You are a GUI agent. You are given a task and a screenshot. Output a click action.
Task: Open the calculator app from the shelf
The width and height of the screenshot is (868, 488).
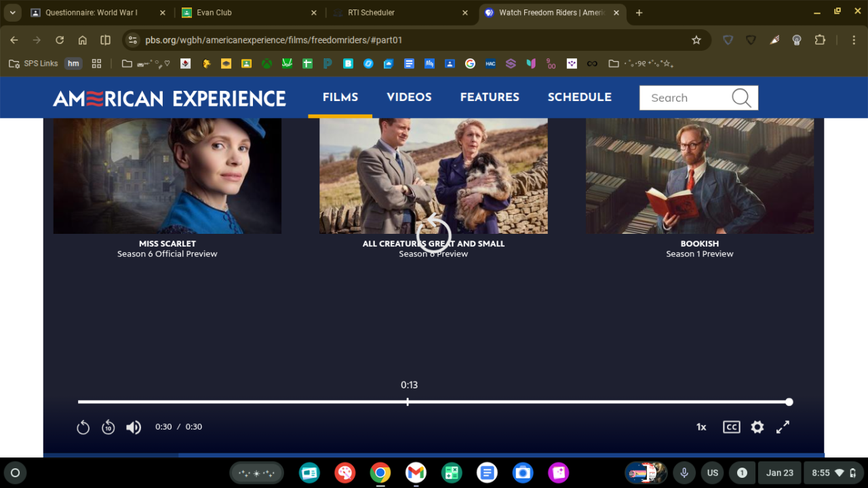[x=452, y=473]
